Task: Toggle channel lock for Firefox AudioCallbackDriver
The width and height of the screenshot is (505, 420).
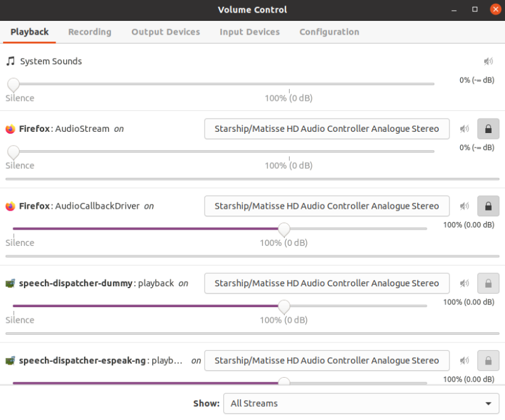Action: click(488, 206)
